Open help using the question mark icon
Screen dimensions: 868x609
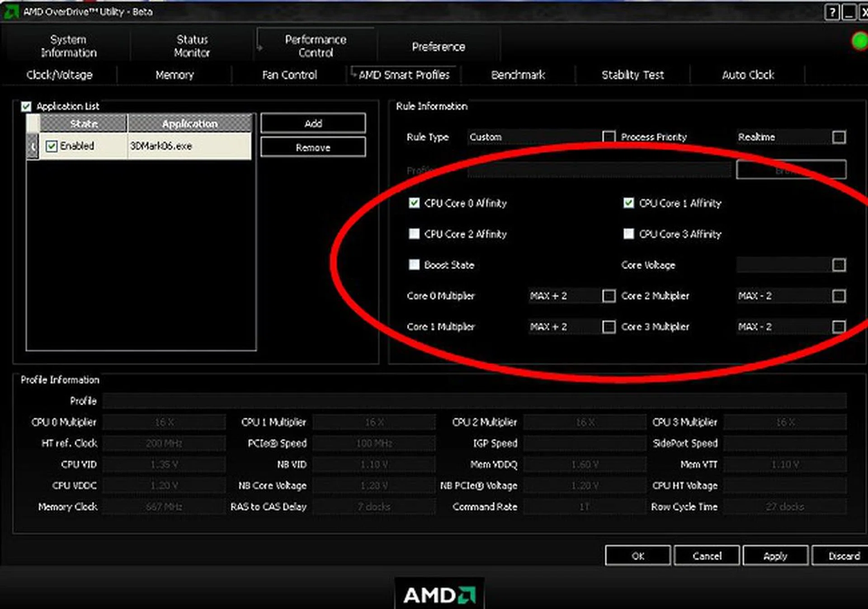click(x=833, y=11)
